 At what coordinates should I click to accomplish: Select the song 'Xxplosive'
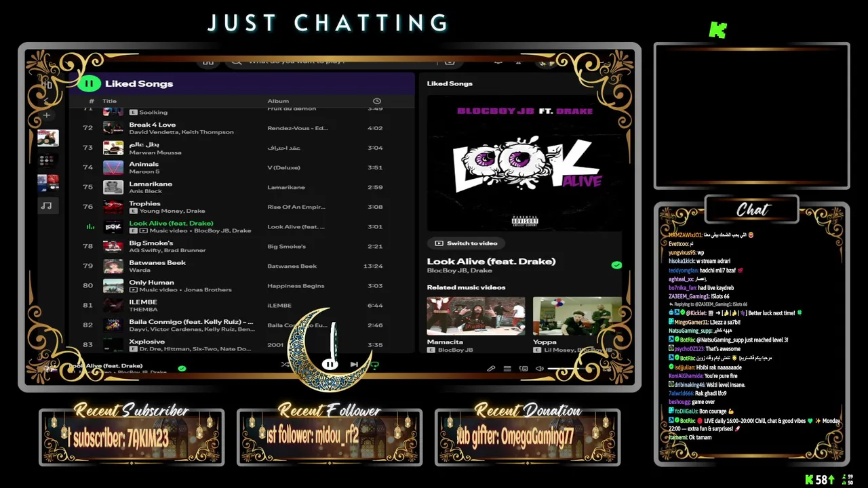(x=147, y=341)
